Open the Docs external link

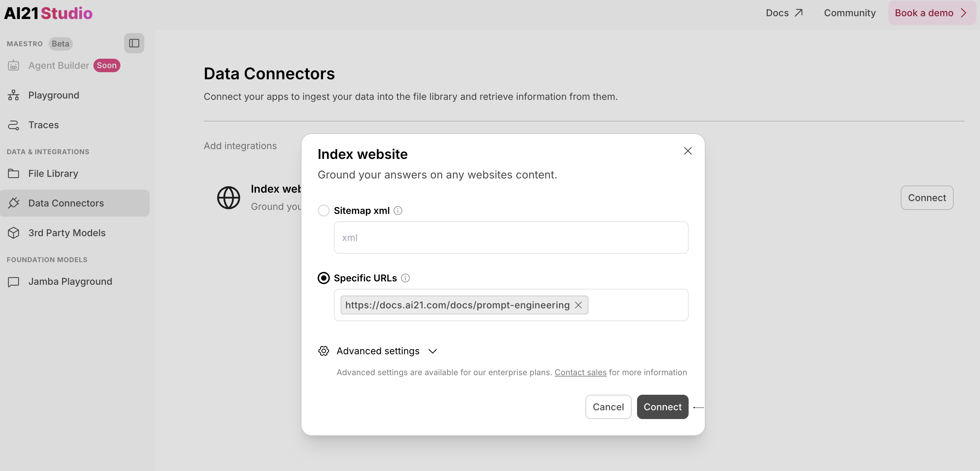pyautogui.click(x=783, y=12)
